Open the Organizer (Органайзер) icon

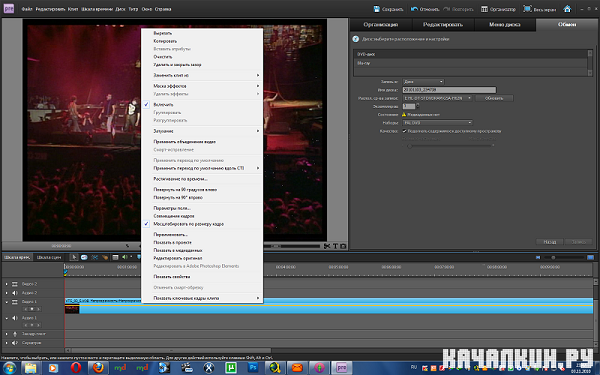click(x=484, y=9)
